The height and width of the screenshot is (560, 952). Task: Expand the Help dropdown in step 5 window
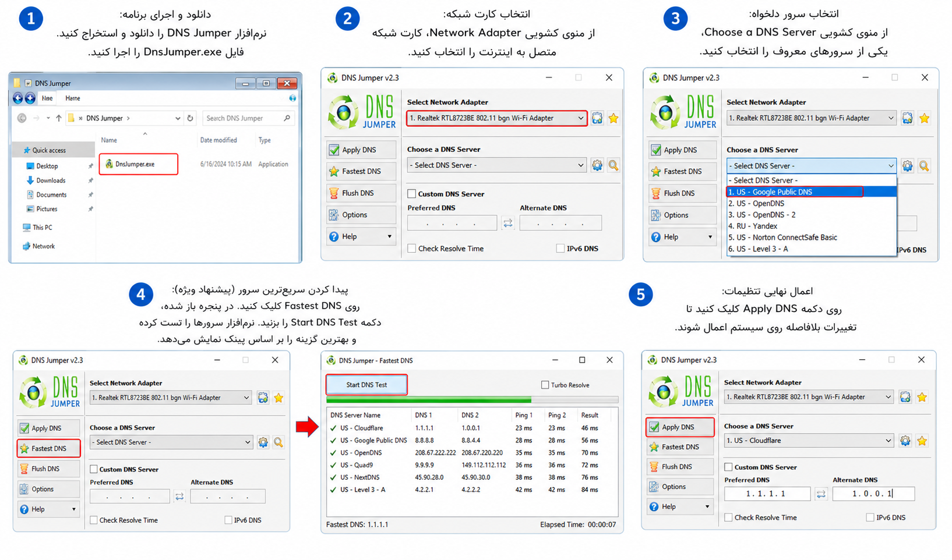point(707,506)
